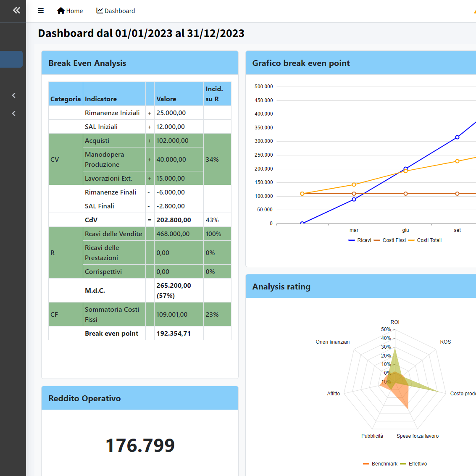Select the highlighted sidebar menu item
The width and height of the screenshot is (476, 476).
[11, 59]
